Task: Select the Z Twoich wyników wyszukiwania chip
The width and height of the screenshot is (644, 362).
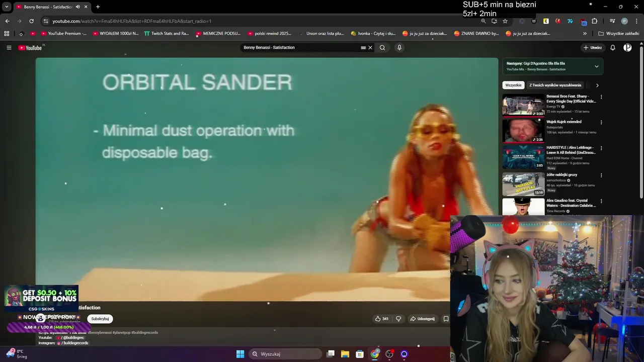Action: tap(555, 85)
